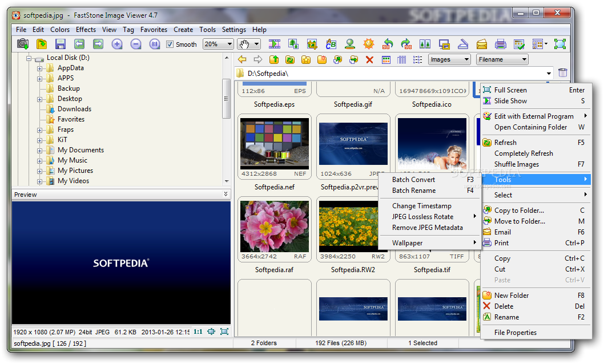Open the Filename sort order dropdown
The width and height of the screenshot is (604, 364).
(x=502, y=59)
